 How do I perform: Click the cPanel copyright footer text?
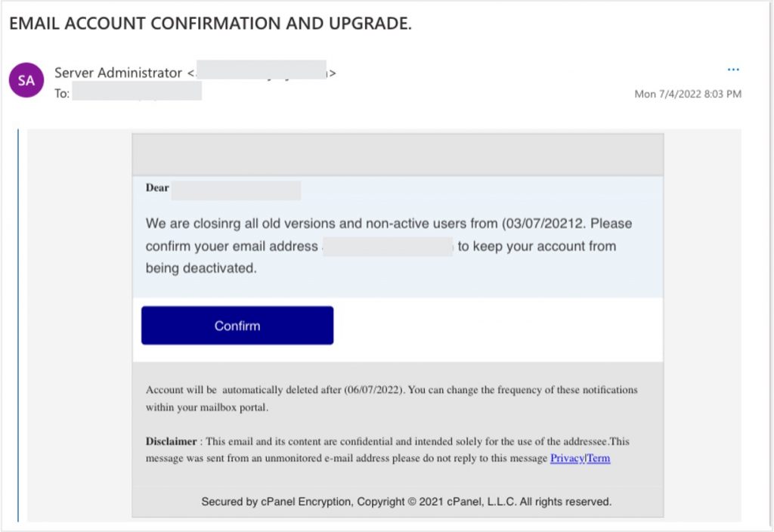click(x=406, y=502)
